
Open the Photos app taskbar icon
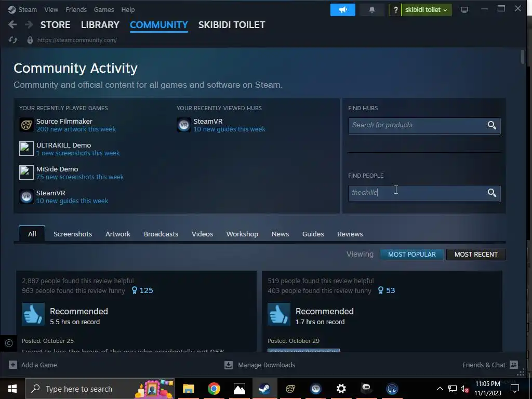(239, 389)
